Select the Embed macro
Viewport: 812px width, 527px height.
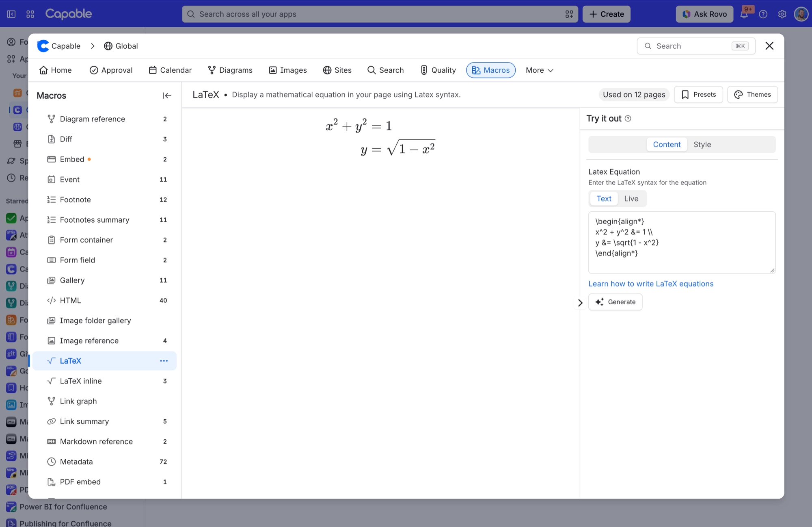[105, 159]
